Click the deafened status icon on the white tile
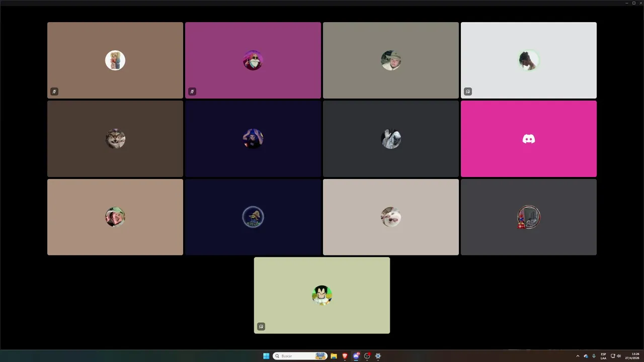This screenshot has height=362, width=644. tap(468, 92)
